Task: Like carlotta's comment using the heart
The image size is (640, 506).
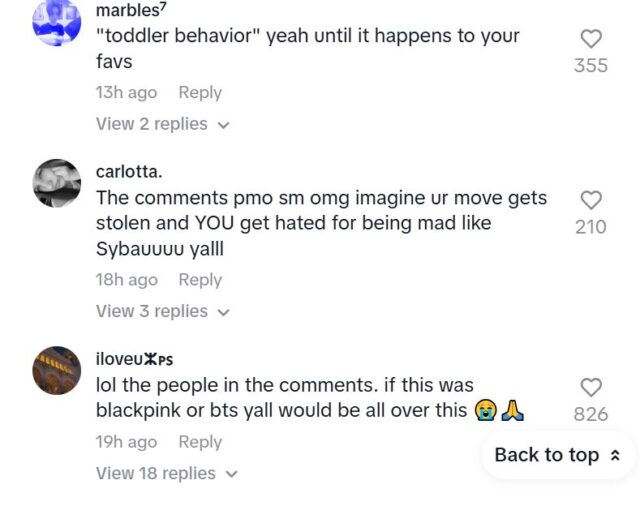Action: click(591, 200)
